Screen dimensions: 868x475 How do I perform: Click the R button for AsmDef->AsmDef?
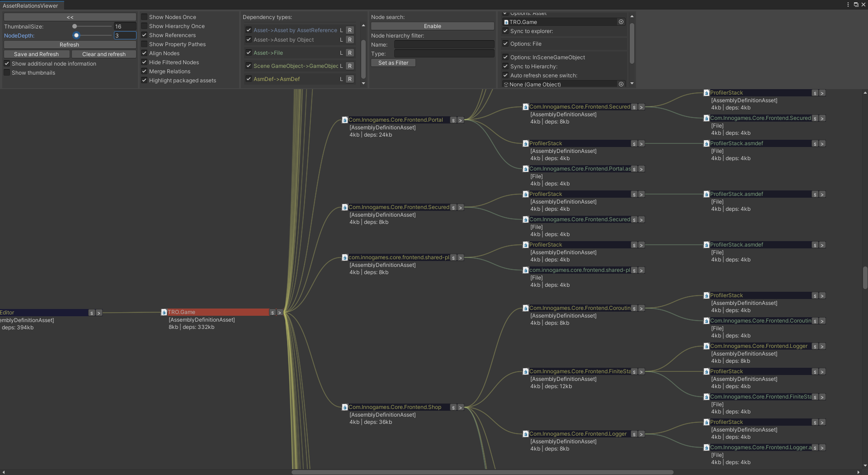[x=350, y=79]
